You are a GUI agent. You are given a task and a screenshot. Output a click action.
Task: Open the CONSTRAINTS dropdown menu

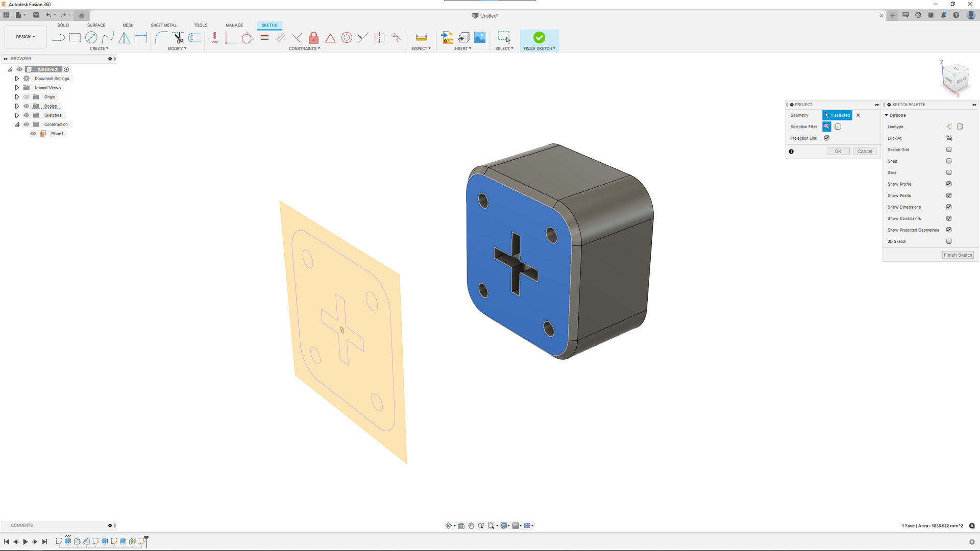304,48
